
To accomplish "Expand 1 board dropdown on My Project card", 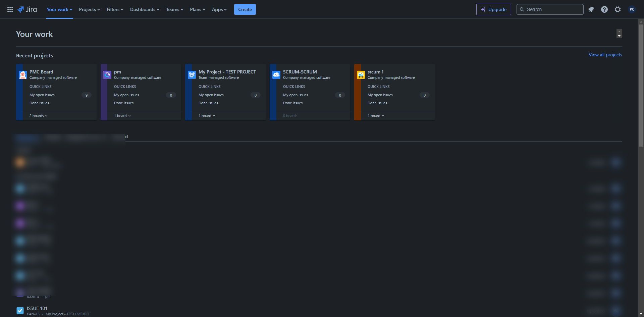I will pyautogui.click(x=207, y=116).
